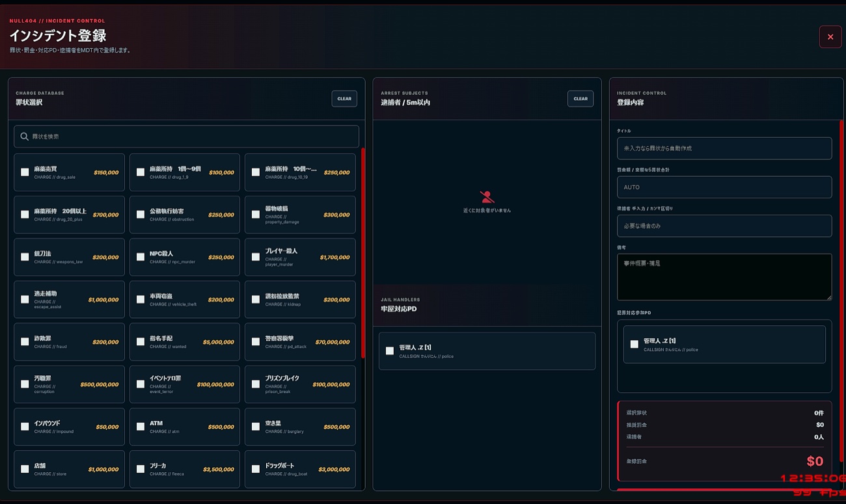The width and height of the screenshot is (846, 504).
Task: Tick the ATM charge checkbox
Action: 141,427
